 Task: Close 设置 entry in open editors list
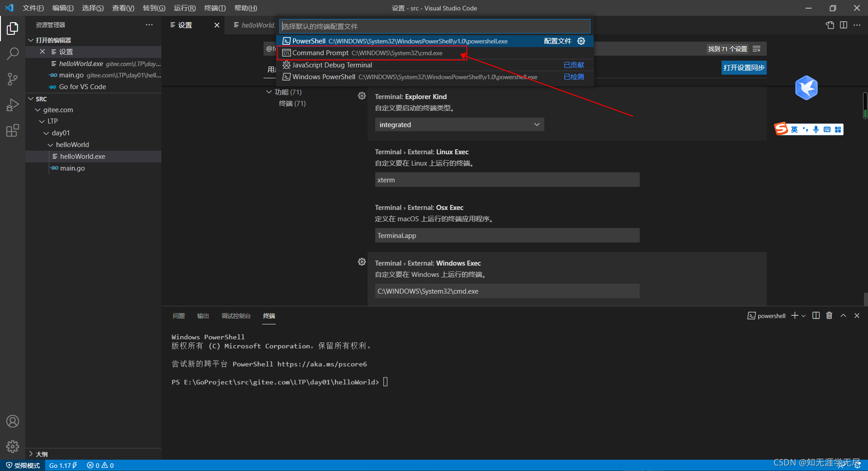[x=42, y=52]
